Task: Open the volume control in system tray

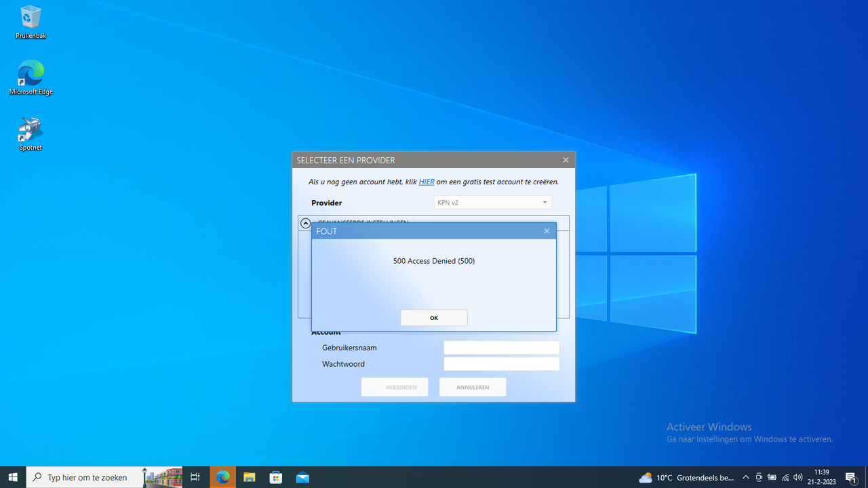Action: pyautogui.click(x=798, y=477)
